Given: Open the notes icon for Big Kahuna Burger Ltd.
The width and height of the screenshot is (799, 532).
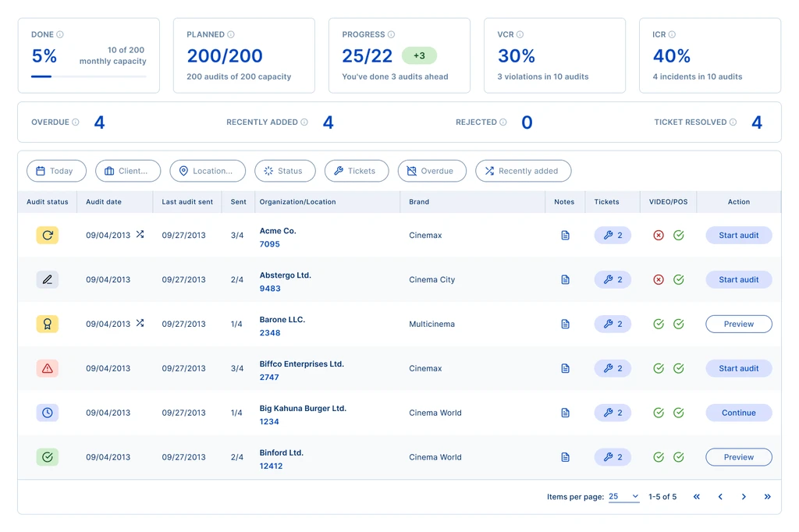Looking at the screenshot, I should pos(565,412).
